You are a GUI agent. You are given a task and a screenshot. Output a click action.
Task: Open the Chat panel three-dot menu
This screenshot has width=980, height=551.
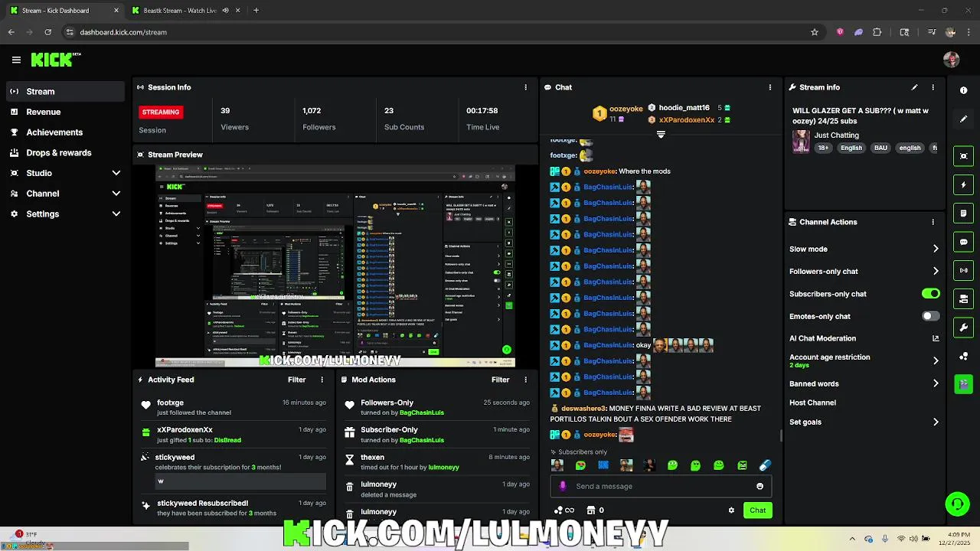point(770,87)
